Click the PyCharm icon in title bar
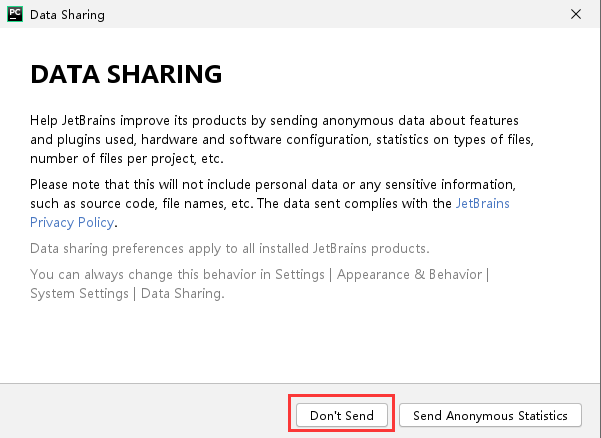601x438 pixels. (x=14, y=15)
